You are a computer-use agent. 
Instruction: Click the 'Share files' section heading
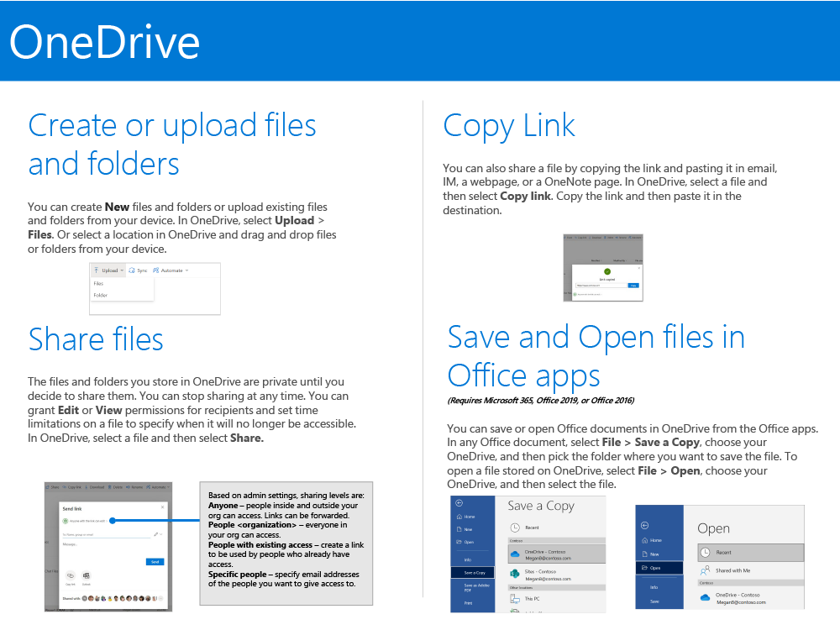(96, 339)
